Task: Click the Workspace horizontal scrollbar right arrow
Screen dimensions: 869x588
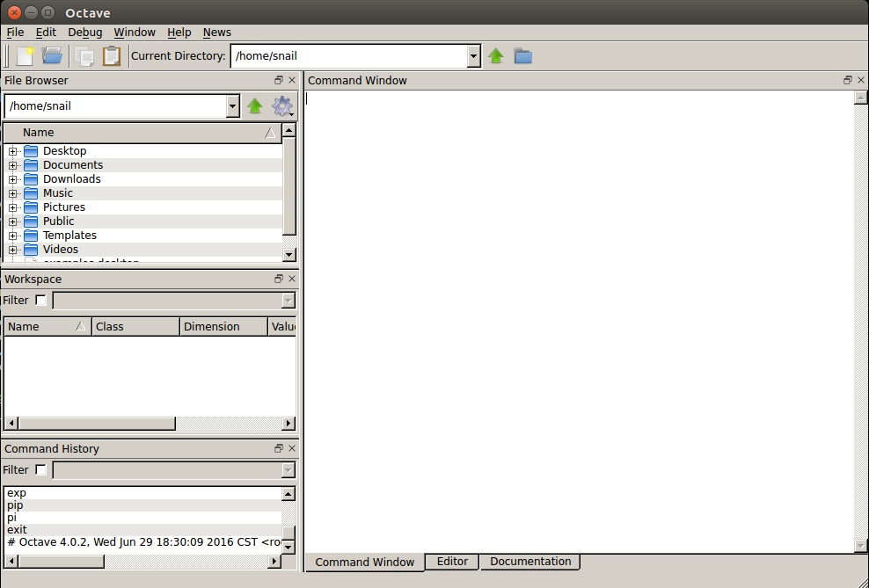Action: click(x=288, y=424)
